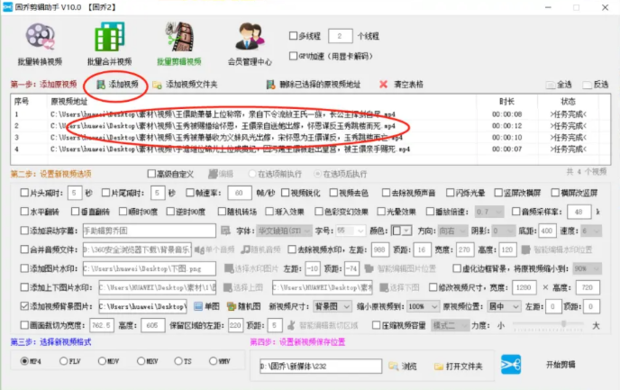Screen dimensions: 620x390
Task: Click 智能编辑图片位置
Action: (400, 269)
